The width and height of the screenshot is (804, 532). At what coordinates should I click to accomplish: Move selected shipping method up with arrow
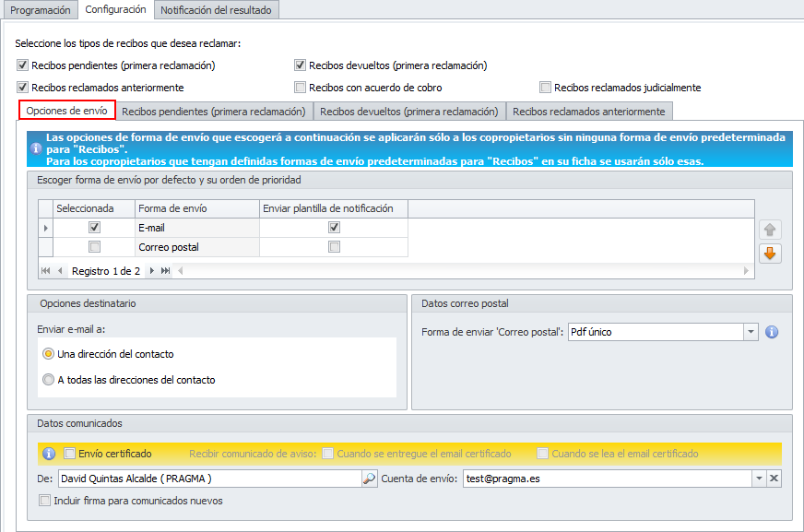[770, 230]
